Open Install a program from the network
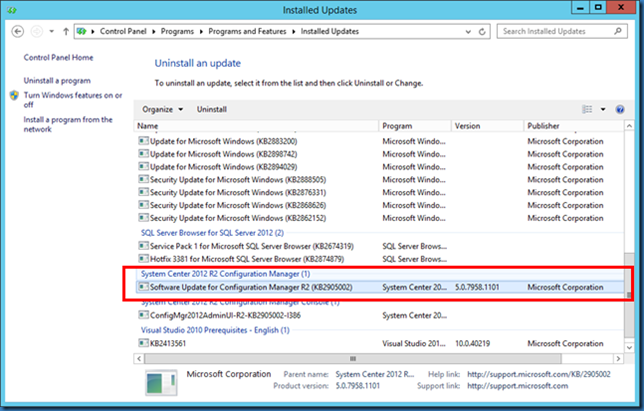 [x=68, y=124]
